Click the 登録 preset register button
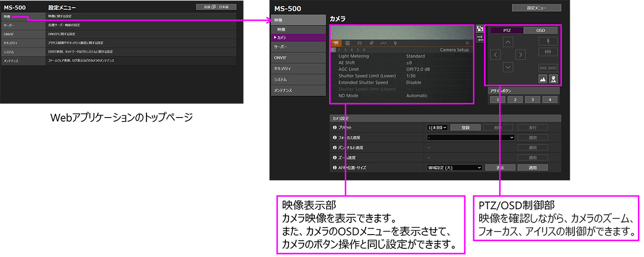The width and height of the screenshot is (644, 257). pyautogui.click(x=466, y=127)
